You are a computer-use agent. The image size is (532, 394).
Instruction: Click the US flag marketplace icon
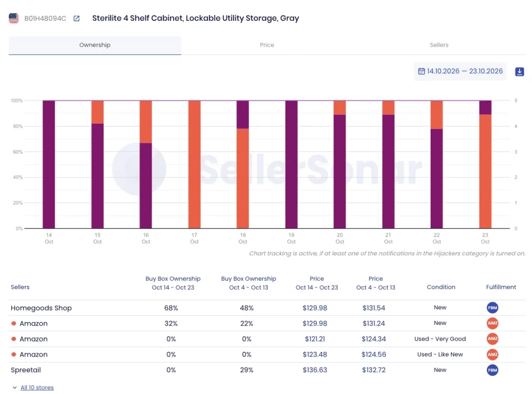tap(14, 18)
